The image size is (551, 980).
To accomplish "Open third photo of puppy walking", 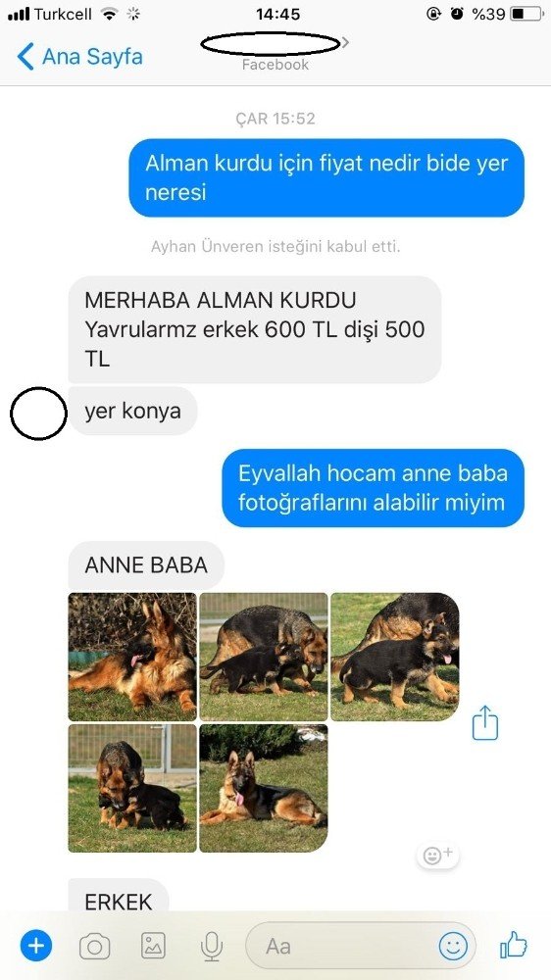I will coord(395,657).
